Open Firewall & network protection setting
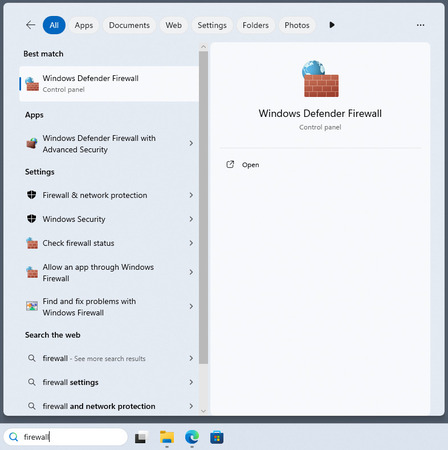The width and height of the screenshot is (448, 450). [109, 195]
